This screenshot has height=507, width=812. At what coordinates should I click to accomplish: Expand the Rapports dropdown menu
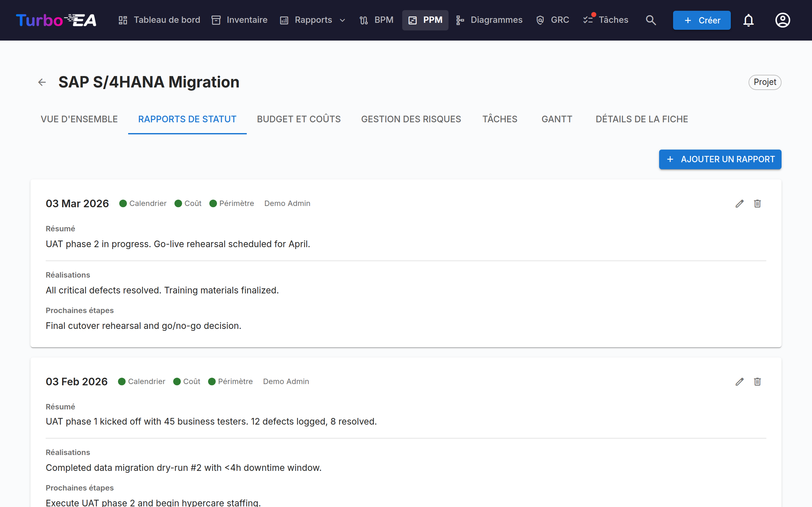pyautogui.click(x=313, y=20)
